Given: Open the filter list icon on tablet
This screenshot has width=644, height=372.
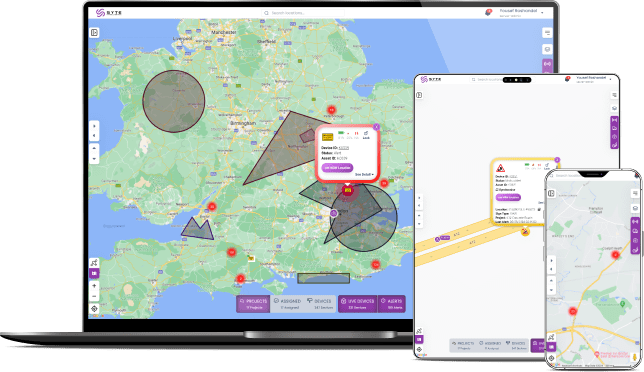Looking at the screenshot, I should tap(614, 95).
